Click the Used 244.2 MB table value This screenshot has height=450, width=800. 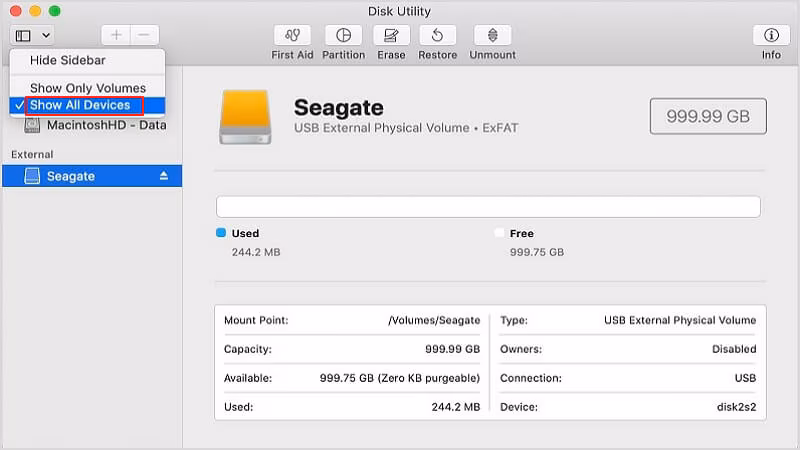point(456,407)
